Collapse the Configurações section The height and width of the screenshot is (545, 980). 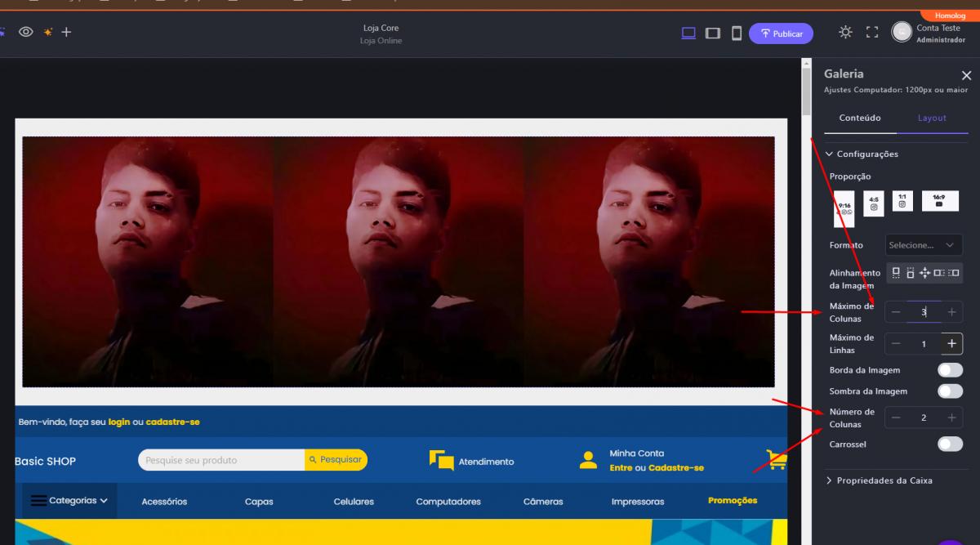[862, 154]
